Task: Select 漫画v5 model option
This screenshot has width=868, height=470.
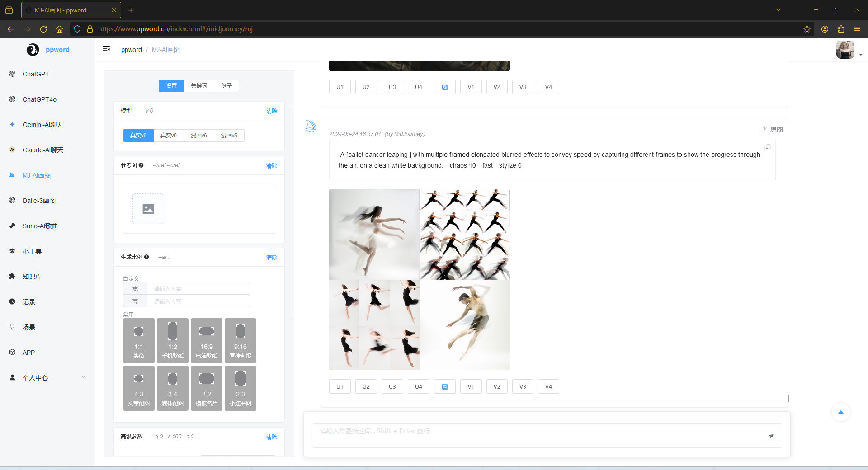Action: [229, 136]
